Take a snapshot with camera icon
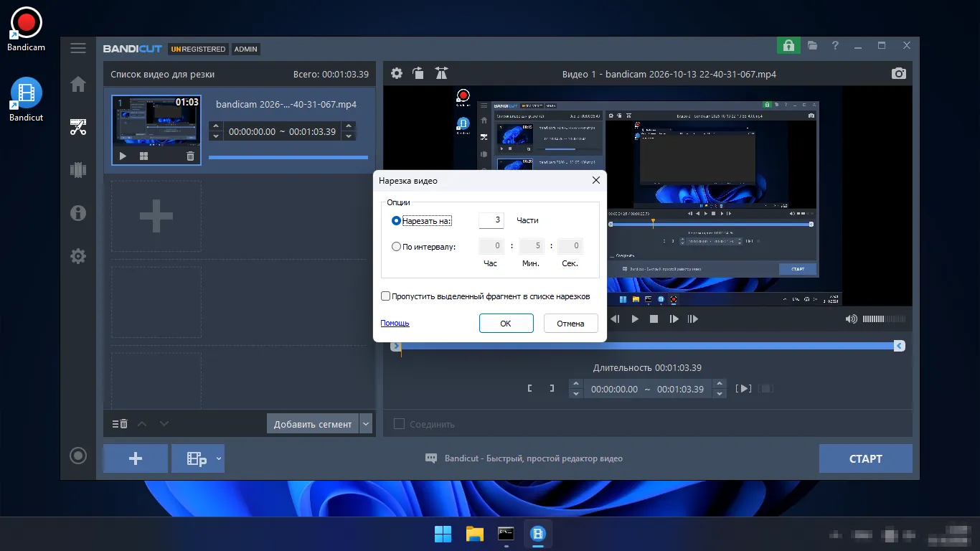Image resolution: width=980 pixels, height=551 pixels. [x=898, y=73]
